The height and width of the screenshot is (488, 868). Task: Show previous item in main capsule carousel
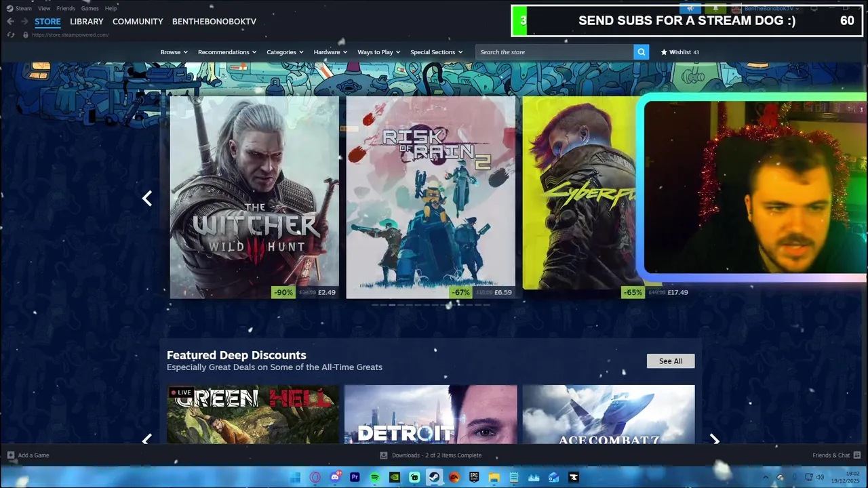point(147,198)
